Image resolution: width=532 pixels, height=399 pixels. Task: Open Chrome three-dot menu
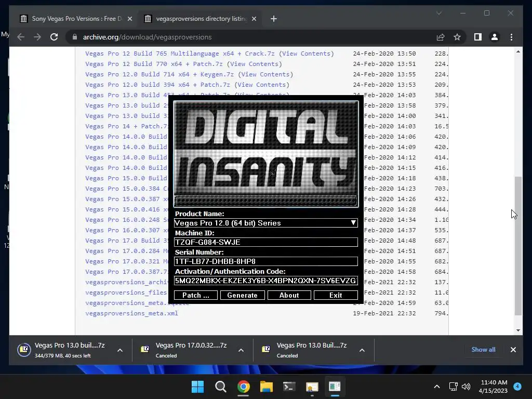click(x=511, y=37)
